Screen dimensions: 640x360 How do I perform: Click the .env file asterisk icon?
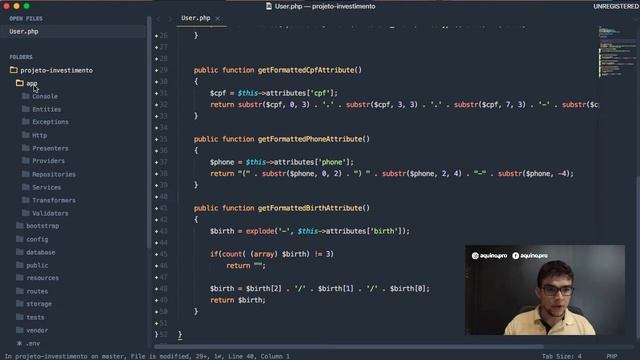coord(19,343)
